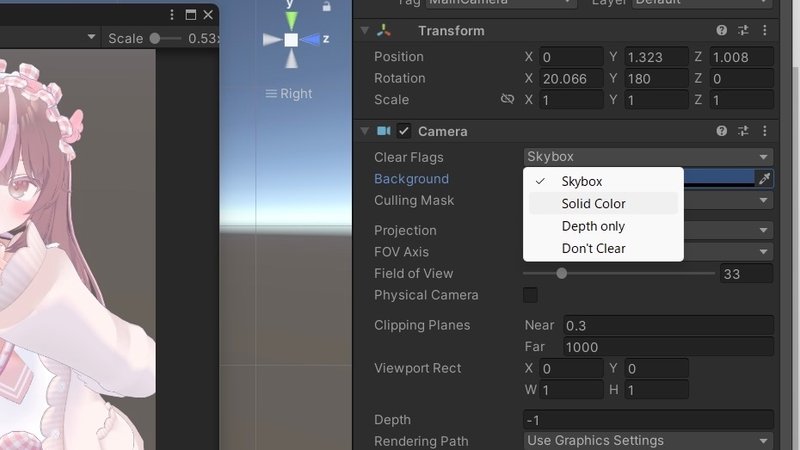Open the FOV Axis dropdown arrow
This screenshot has height=450, width=800.
pos(763,252)
